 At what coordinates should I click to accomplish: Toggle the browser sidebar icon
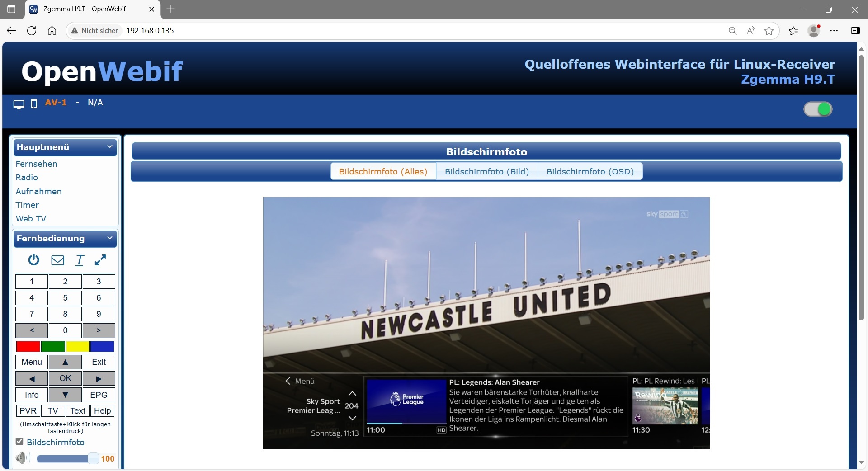[x=855, y=30]
